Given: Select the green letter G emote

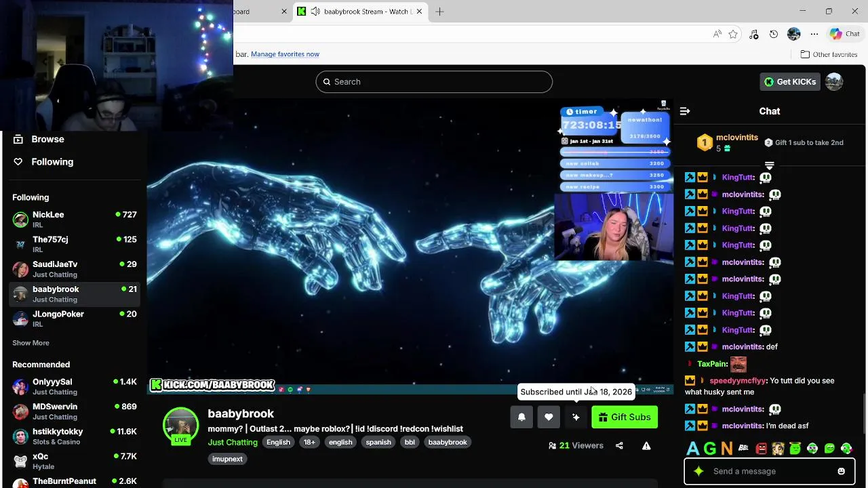Looking at the screenshot, I should 709,448.
